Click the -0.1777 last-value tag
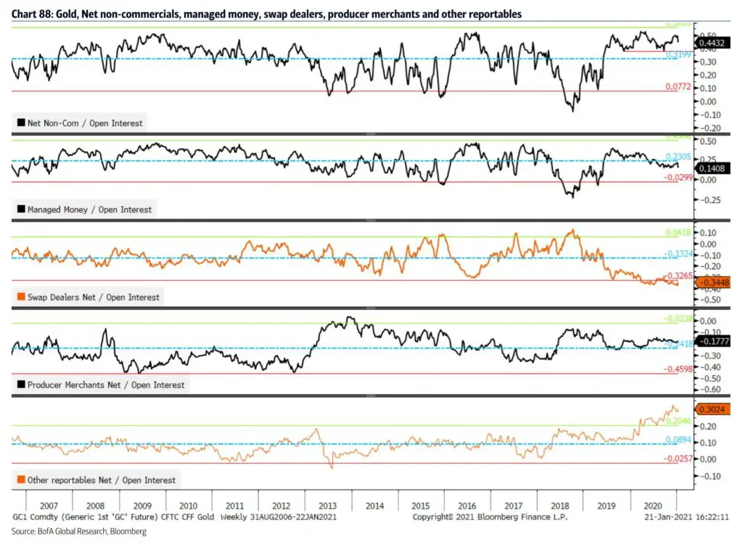Screen dimensions: 743x560 (713, 341)
